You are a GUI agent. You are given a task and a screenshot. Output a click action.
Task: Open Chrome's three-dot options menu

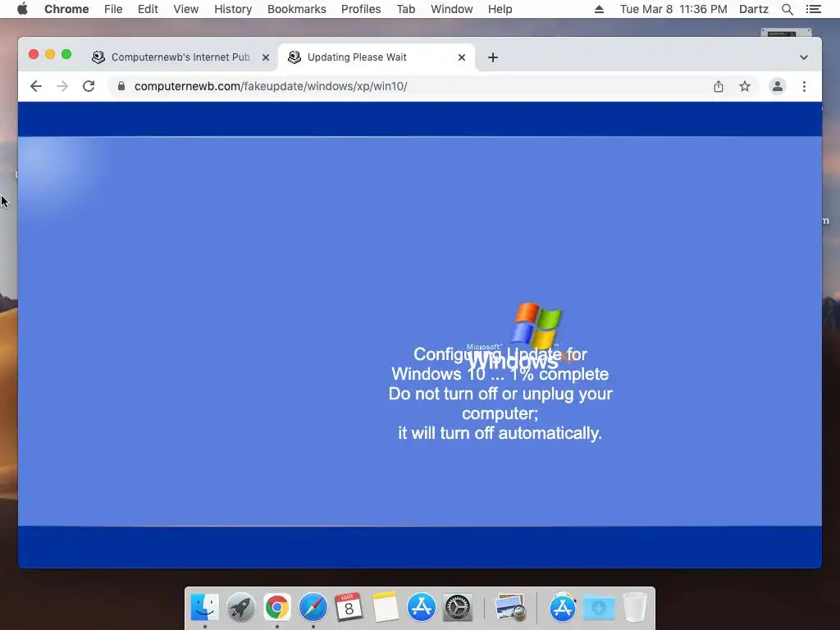[804, 86]
